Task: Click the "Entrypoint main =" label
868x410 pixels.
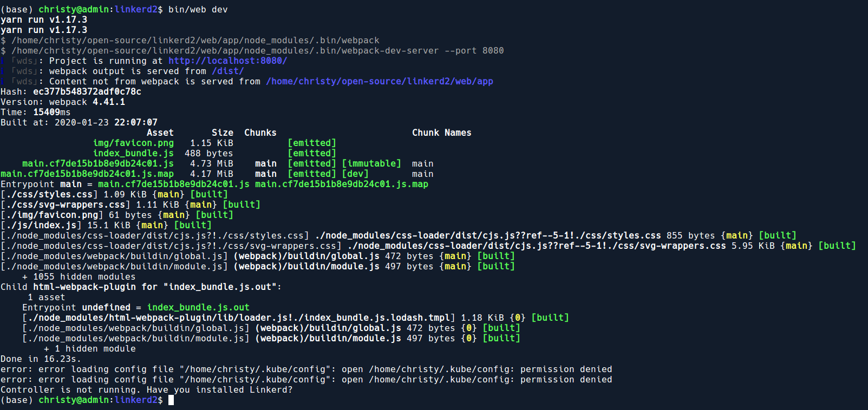Action: coord(47,184)
